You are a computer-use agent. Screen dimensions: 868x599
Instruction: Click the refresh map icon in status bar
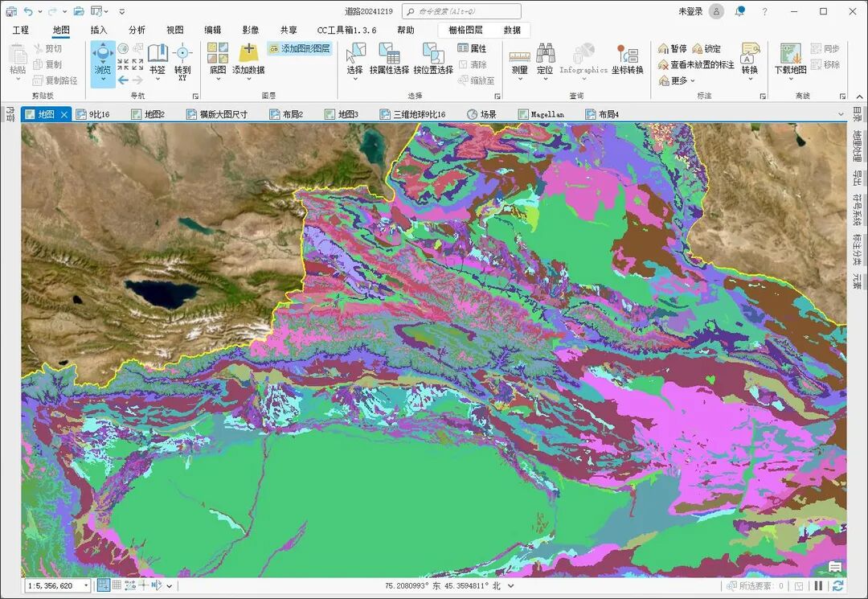(837, 585)
